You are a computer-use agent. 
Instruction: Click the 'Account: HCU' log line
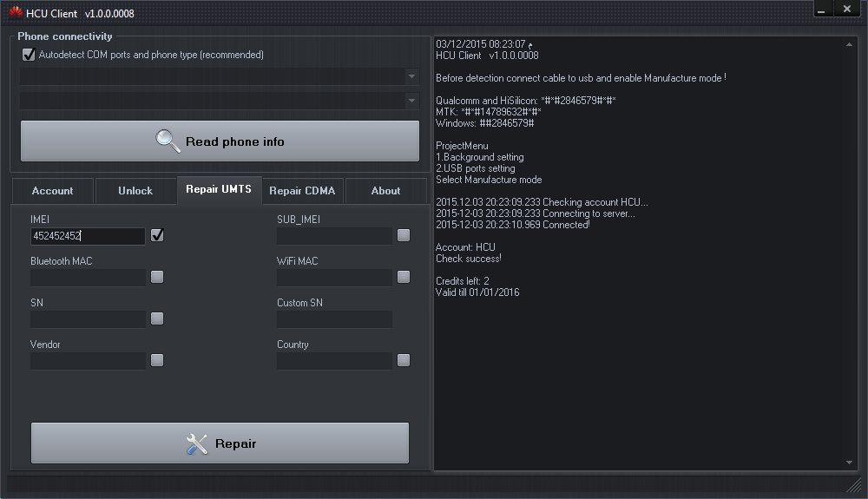(x=465, y=247)
